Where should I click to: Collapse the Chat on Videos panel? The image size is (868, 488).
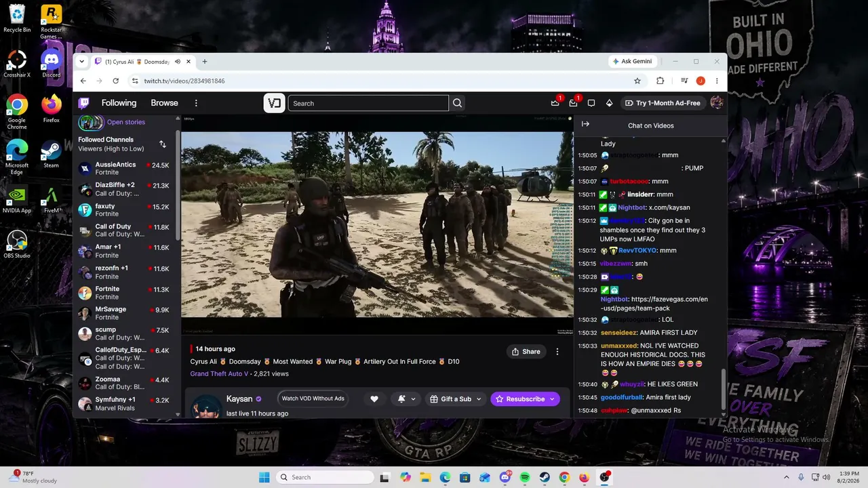point(585,124)
